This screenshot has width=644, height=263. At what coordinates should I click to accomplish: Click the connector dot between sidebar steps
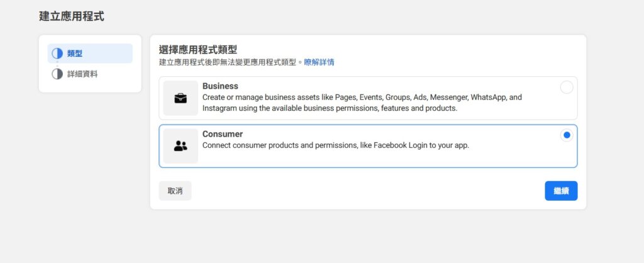57,64
